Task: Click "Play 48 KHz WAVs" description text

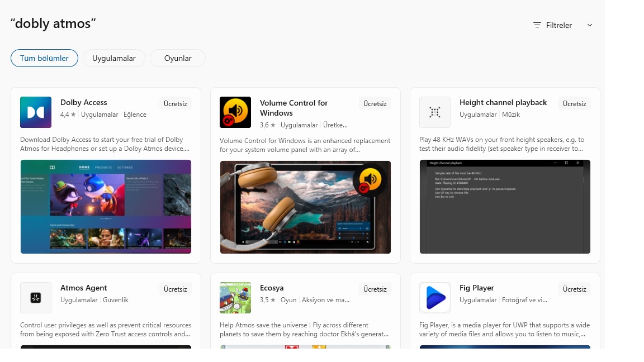Action: click(x=501, y=144)
